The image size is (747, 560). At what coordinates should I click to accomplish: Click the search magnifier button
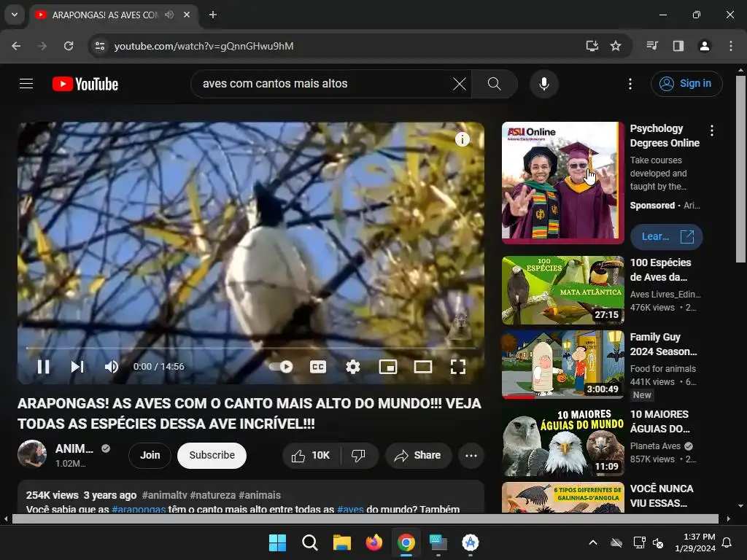point(495,84)
